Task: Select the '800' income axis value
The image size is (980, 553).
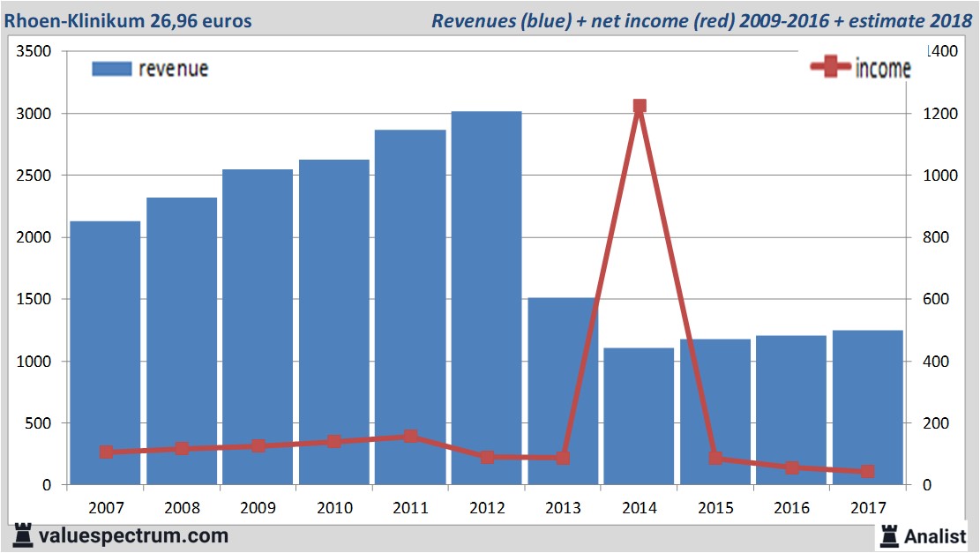Action: [x=936, y=237]
